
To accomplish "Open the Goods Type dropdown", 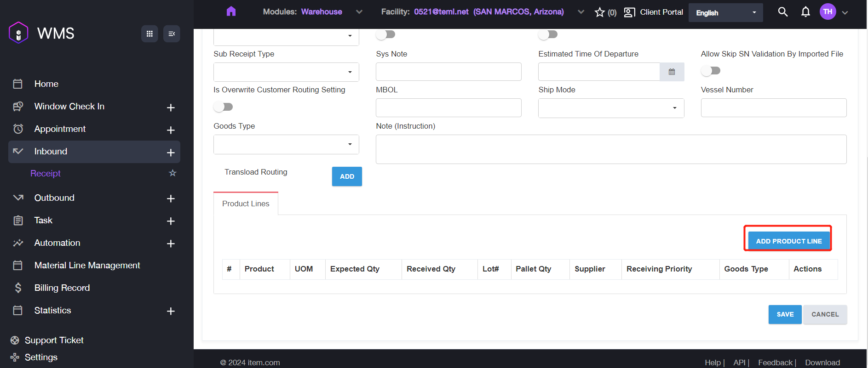I will point(286,144).
